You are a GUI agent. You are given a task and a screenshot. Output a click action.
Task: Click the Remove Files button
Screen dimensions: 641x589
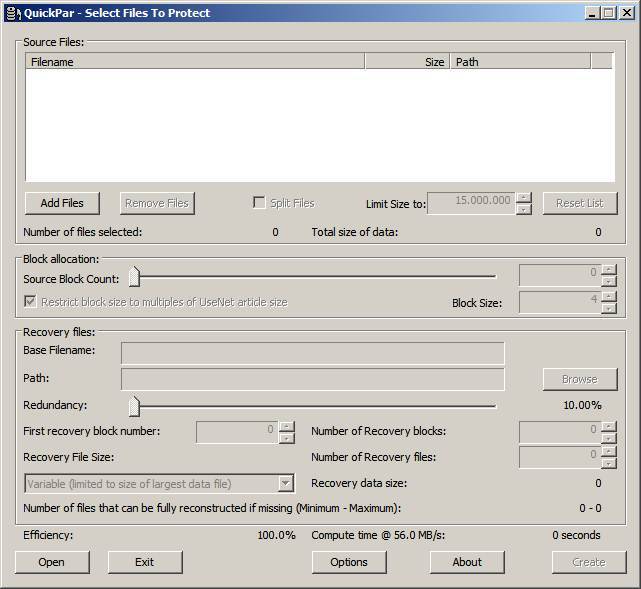(157, 203)
